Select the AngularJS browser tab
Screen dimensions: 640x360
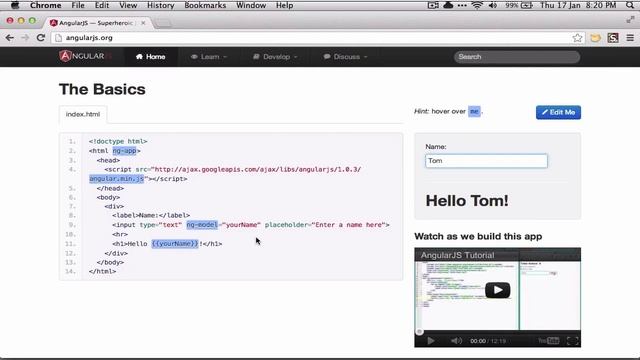[x=96, y=23]
